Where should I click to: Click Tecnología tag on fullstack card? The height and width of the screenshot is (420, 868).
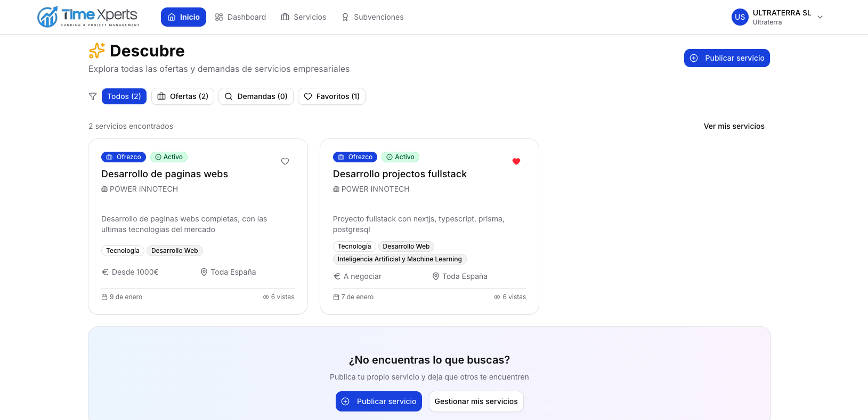point(354,246)
